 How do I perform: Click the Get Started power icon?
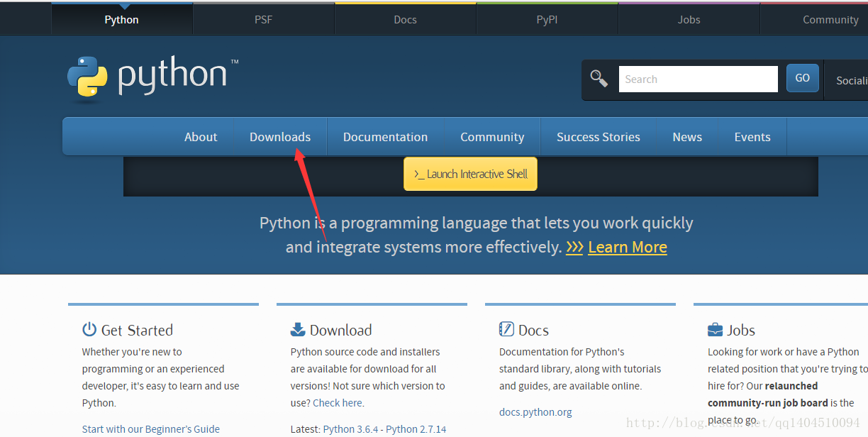[89, 329]
